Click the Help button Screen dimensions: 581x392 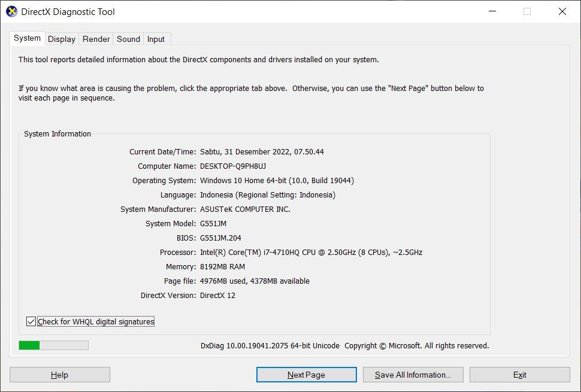coord(60,375)
